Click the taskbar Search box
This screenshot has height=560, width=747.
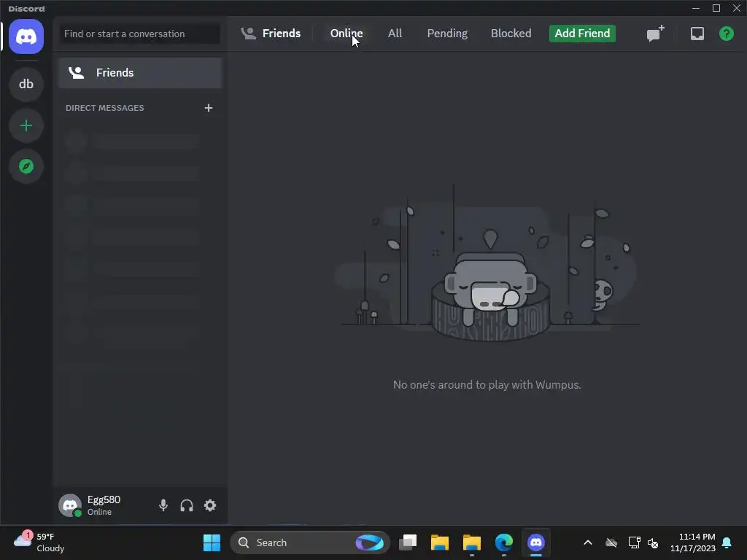pyautogui.click(x=310, y=542)
